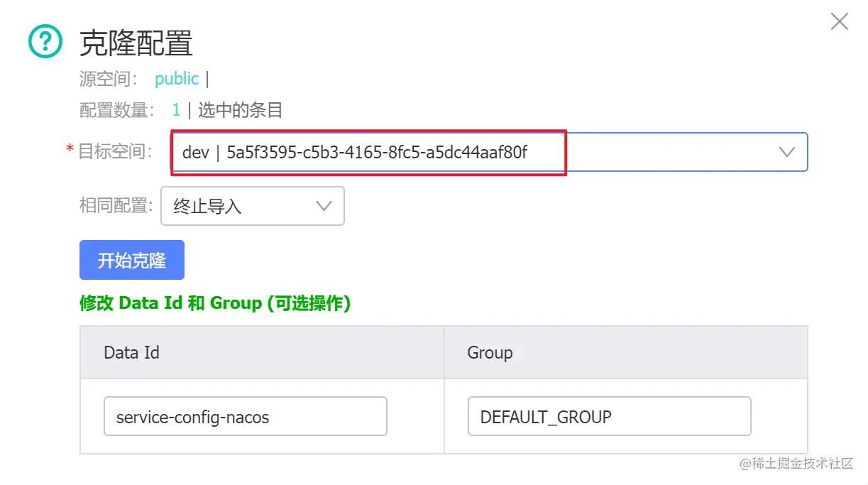The width and height of the screenshot is (868, 485).
Task: Edit the Data Id field service-config-nacos
Action: [x=246, y=416]
